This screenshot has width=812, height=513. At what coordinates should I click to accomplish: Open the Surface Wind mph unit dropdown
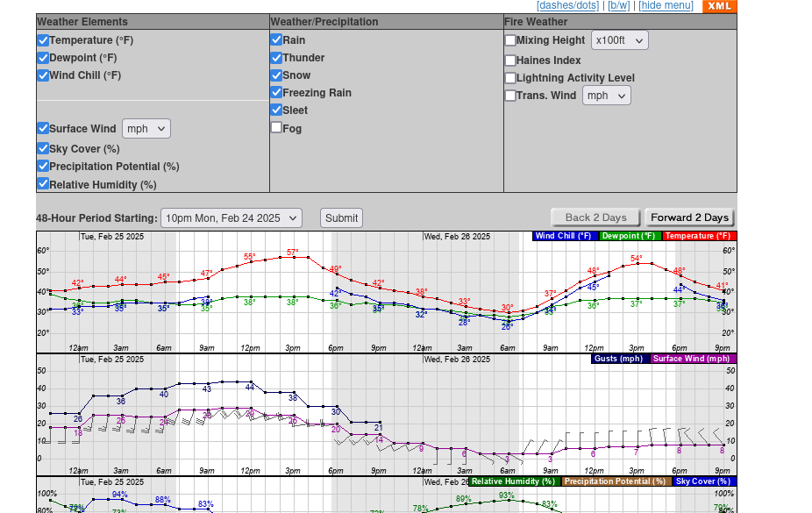pyautogui.click(x=146, y=129)
